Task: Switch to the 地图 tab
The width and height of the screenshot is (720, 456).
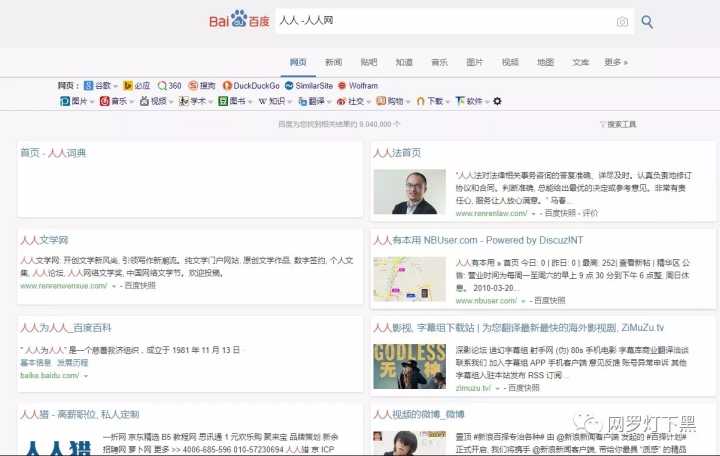Action: point(546,62)
